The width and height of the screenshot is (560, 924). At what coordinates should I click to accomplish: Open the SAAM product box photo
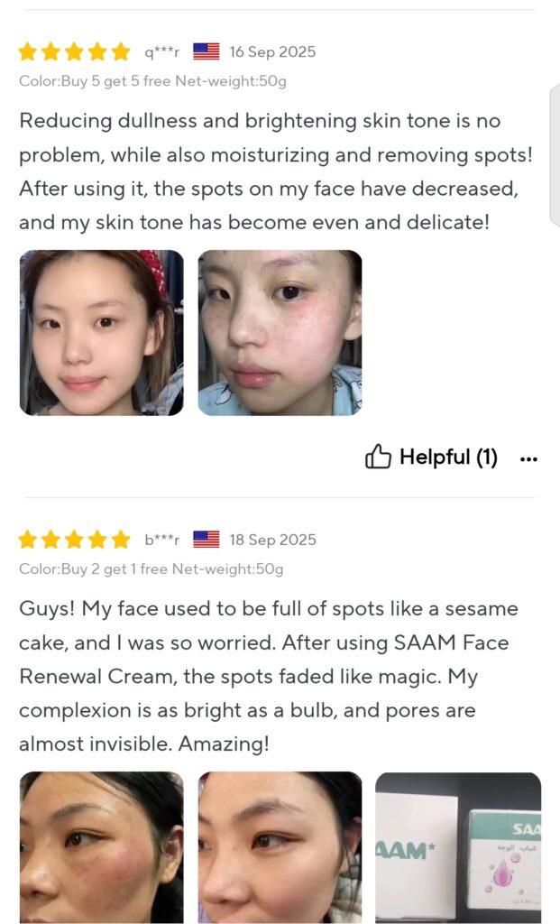(458, 847)
